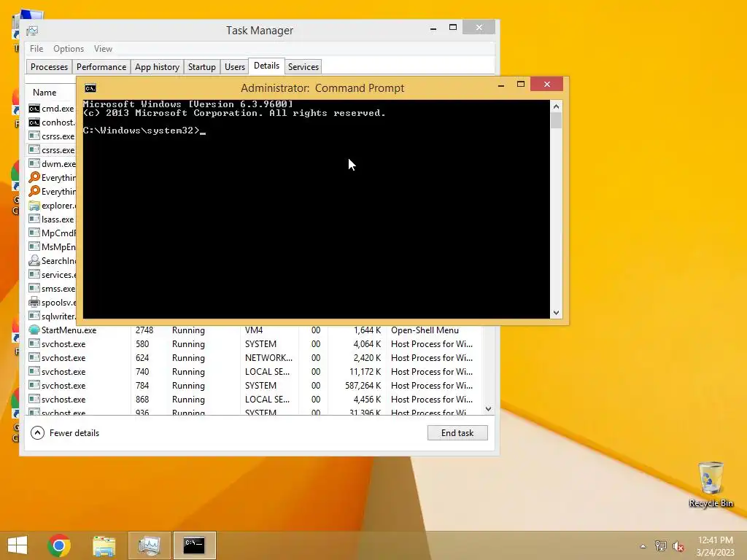
Task: Switch to the Processes tab
Action: [x=49, y=66]
